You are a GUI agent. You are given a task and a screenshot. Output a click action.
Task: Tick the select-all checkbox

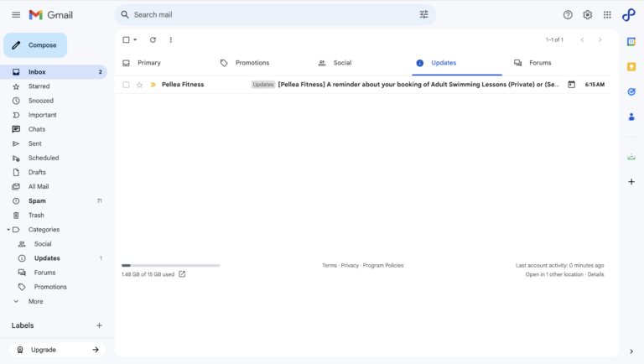pyautogui.click(x=126, y=40)
